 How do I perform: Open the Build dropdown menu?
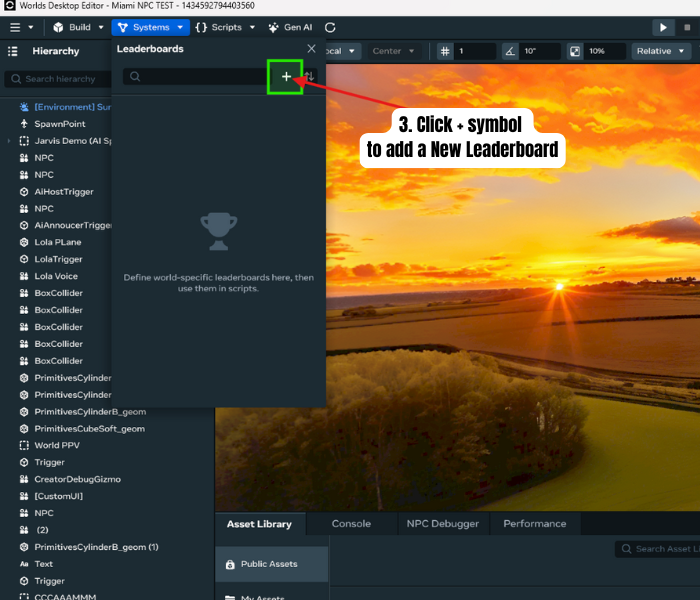pos(78,27)
